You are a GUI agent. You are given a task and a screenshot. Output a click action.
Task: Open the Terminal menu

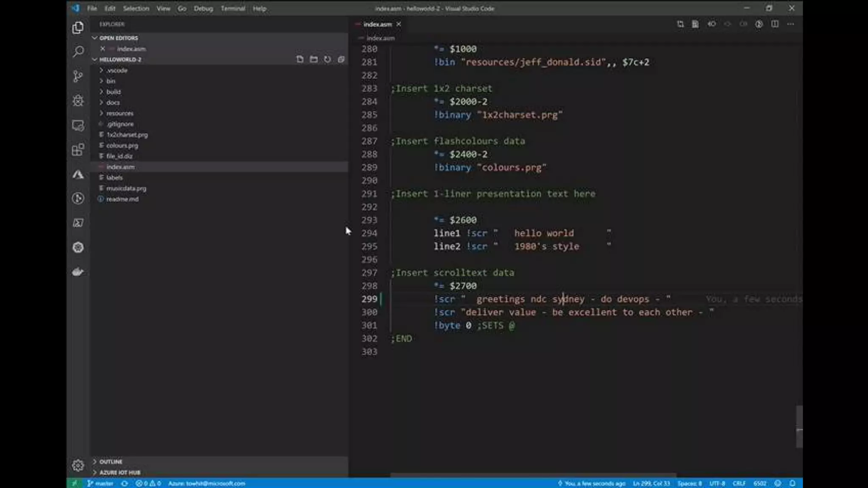(232, 8)
